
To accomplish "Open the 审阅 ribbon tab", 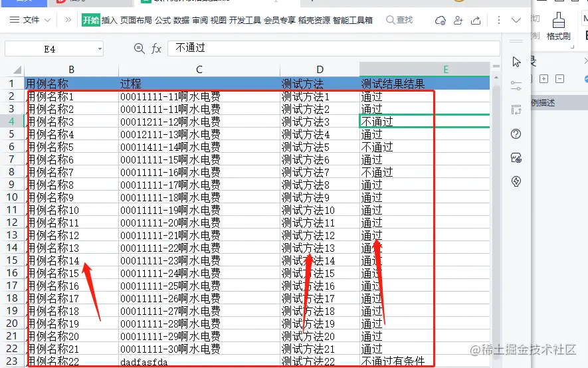I will (x=200, y=20).
